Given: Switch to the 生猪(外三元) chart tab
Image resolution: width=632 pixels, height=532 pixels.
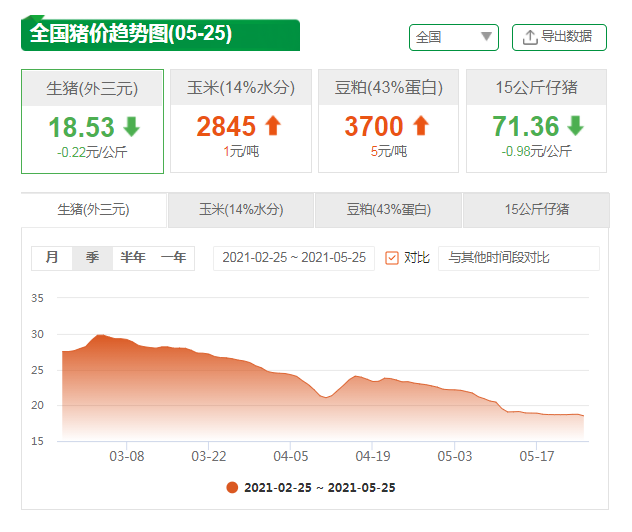Looking at the screenshot, I should click(x=94, y=210).
